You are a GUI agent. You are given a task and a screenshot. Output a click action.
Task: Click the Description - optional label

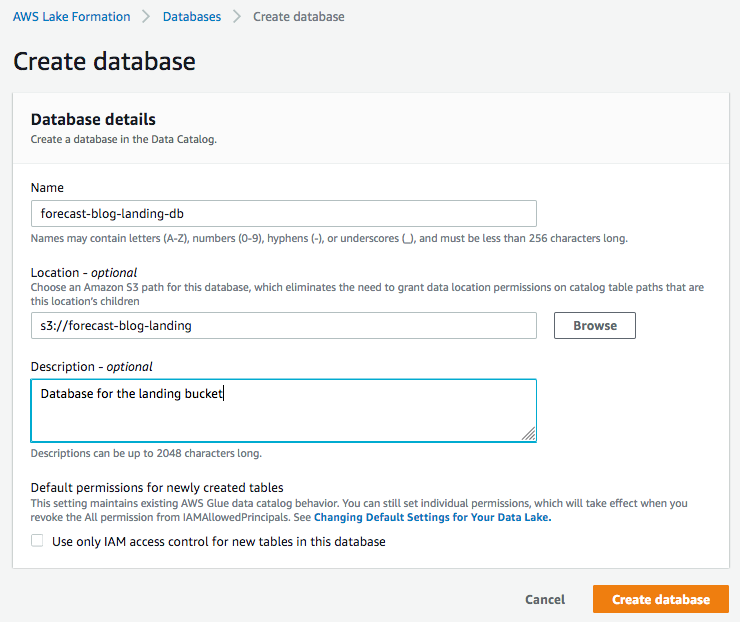point(92,366)
